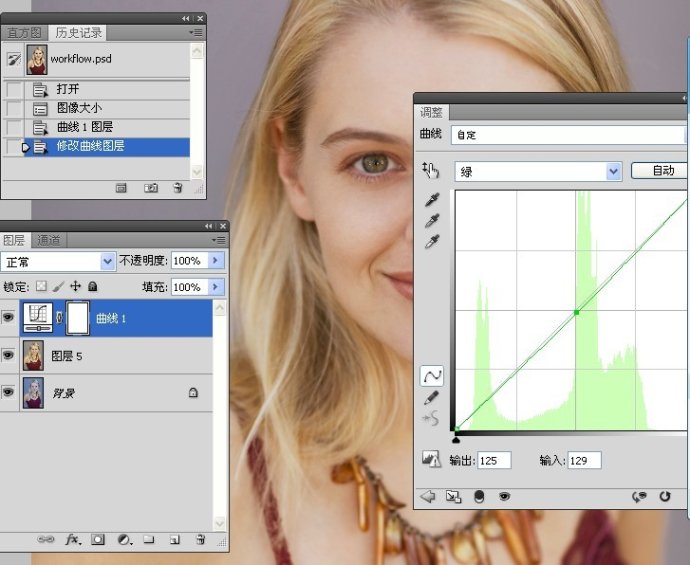Select the 打开 history state
690x565 pixels.
click(107, 89)
